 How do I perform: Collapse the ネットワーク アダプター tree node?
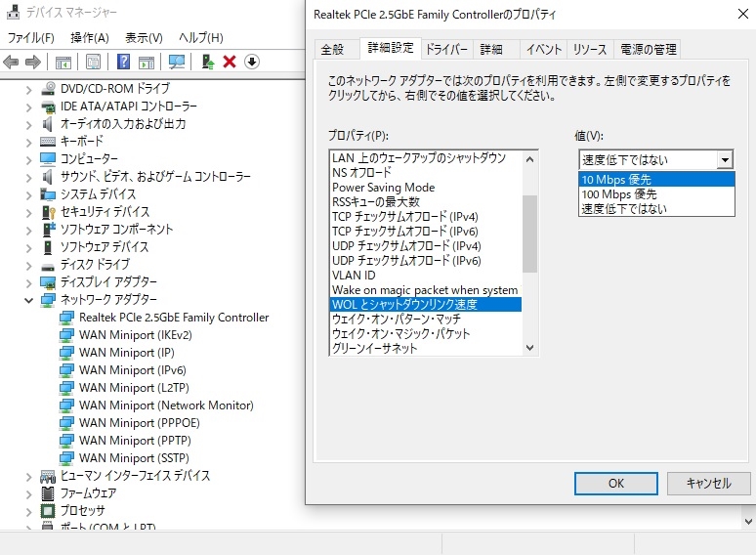click(29, 300)
